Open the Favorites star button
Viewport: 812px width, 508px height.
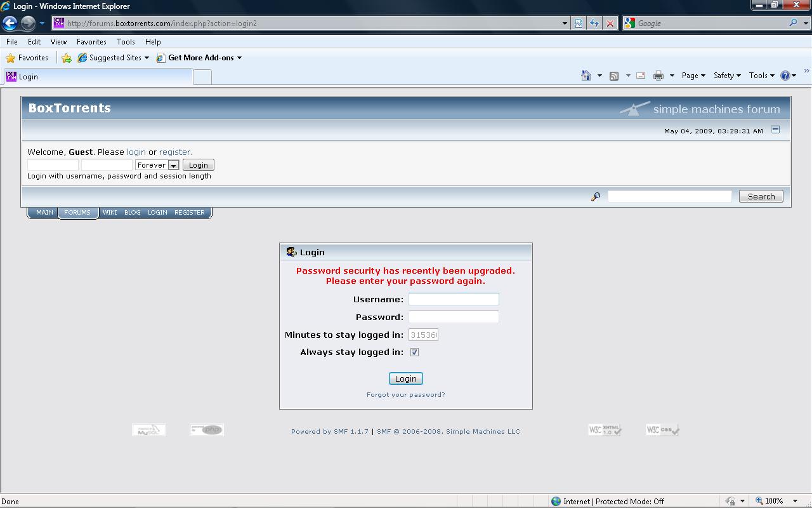[27, 58]
